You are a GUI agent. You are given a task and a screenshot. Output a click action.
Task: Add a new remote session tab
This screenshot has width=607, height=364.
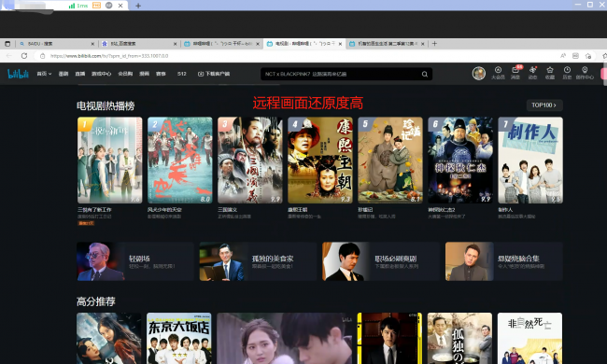138,6
